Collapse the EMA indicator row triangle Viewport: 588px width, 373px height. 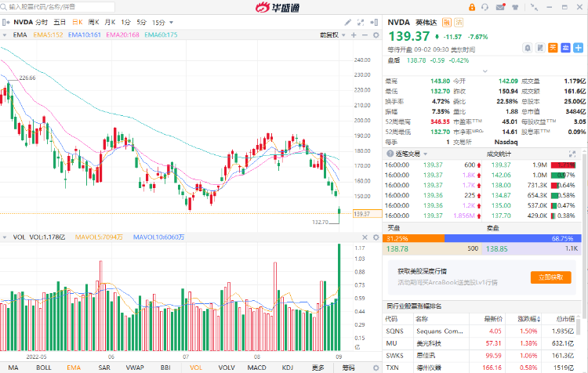[x=5, y=34]
